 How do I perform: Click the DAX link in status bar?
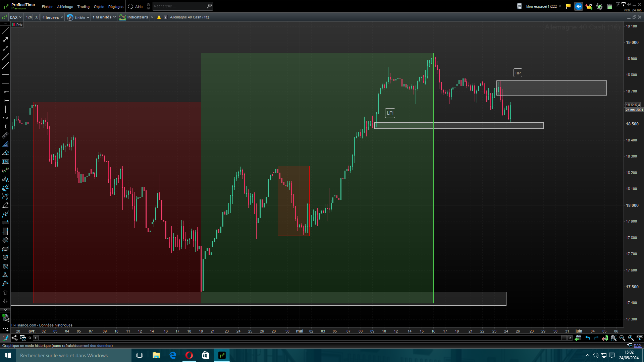click(637, 346)
